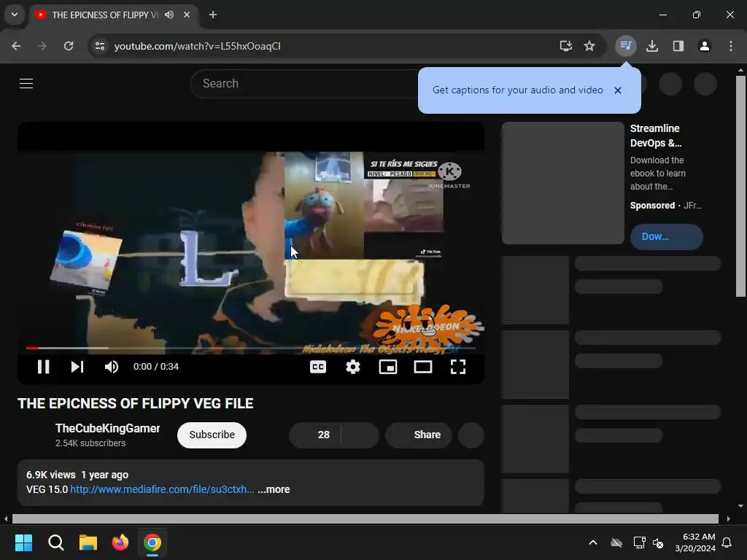
Task: Open the tab search dropdown arrow
Action: point(15,15)
